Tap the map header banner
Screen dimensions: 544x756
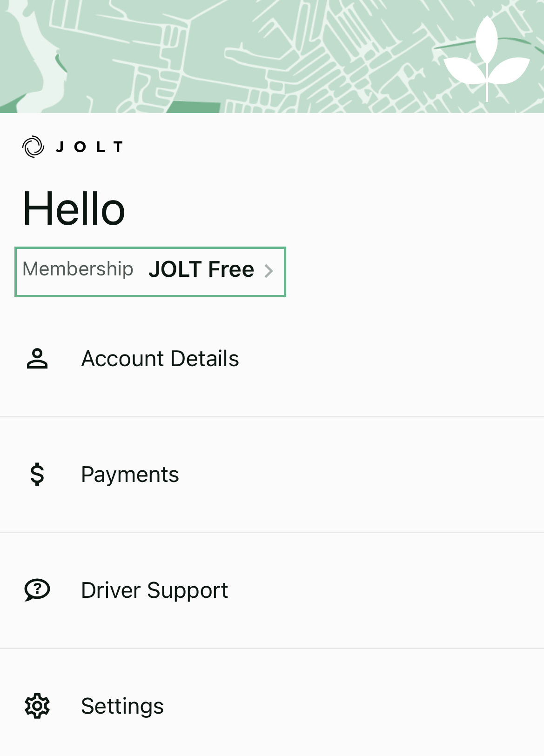272,56
